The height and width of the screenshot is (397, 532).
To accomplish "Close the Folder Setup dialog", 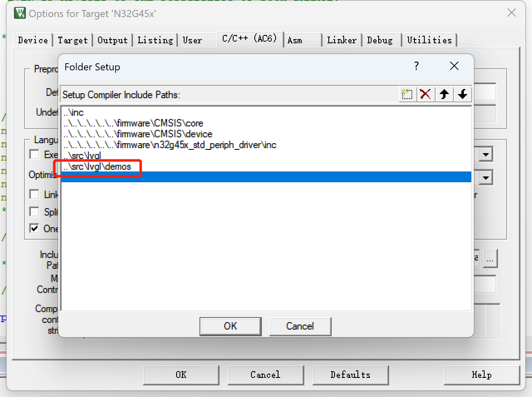I will 454,66.
